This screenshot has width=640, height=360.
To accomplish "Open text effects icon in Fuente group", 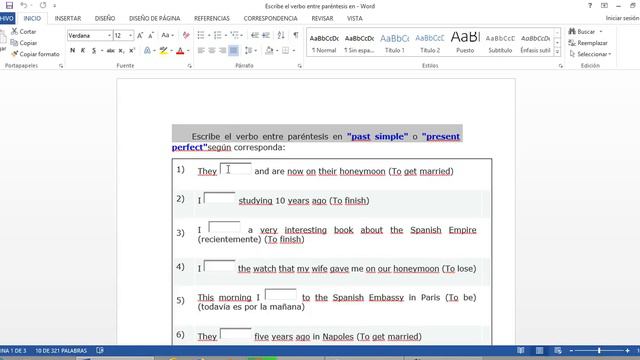I will [147, 51].
